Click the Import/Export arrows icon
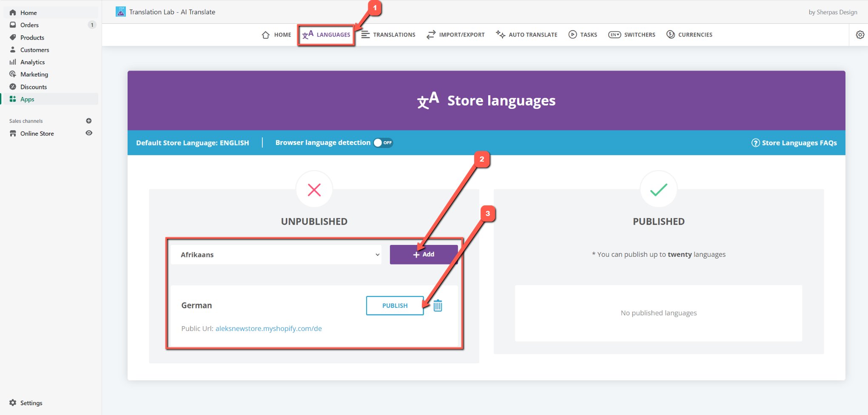The height and width of the screenshot is (415, 868). [x=431, y=35]
